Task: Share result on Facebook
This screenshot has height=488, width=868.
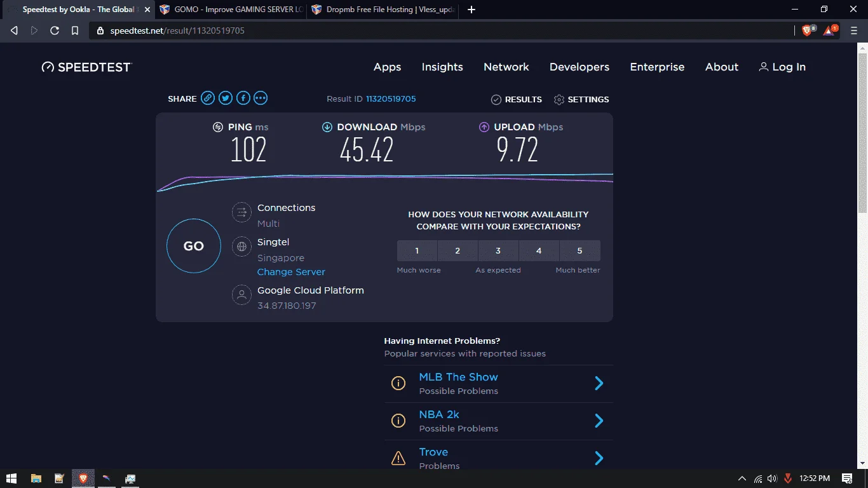Action: coord(243,98)
